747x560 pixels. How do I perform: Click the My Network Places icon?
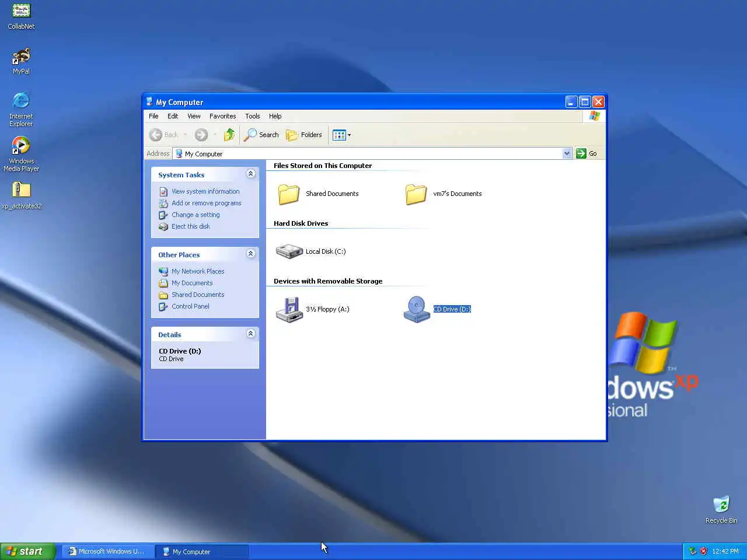click(x=163, y=271)
